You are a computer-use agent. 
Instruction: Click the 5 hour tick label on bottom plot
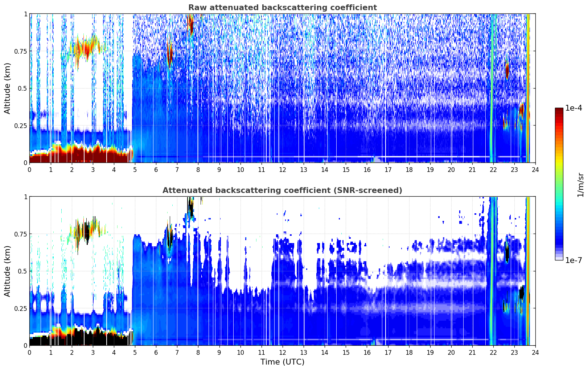pyautogui.click(x=135, y=352)
